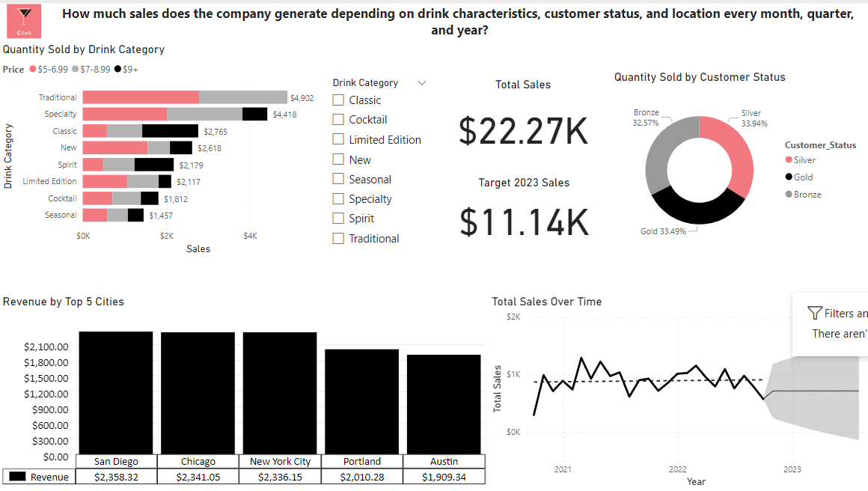868x491 pixels.
Task: Click the Silver 33.94% donut label
Action: click(x=754, y=118)
